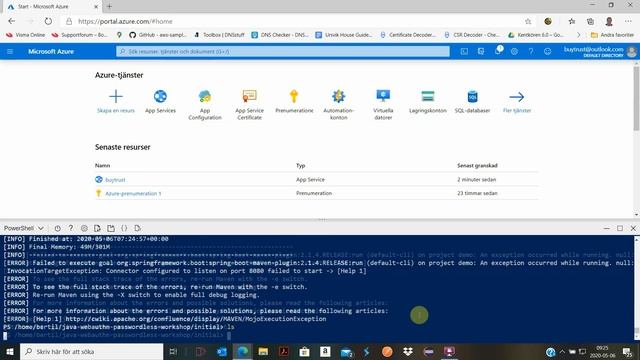640x360 pixels.
Task: Expand the PowerShell shell type dropdown
Action: click(x=23, y=228)
